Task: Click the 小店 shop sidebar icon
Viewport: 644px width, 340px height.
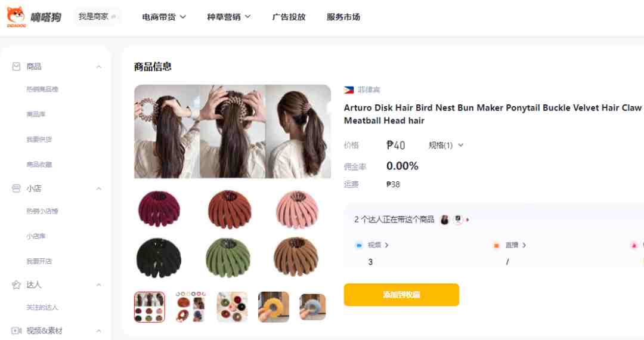Action: (x=16, y=188)
